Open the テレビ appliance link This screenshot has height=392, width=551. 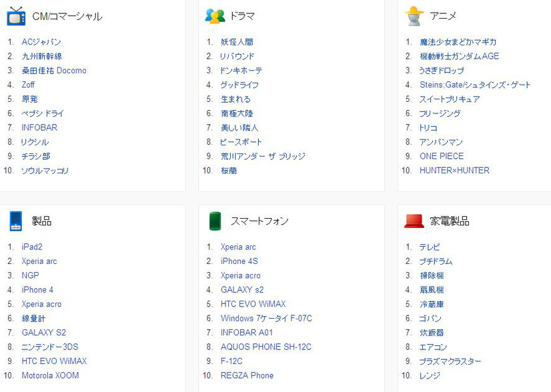[x=430, y=247]
